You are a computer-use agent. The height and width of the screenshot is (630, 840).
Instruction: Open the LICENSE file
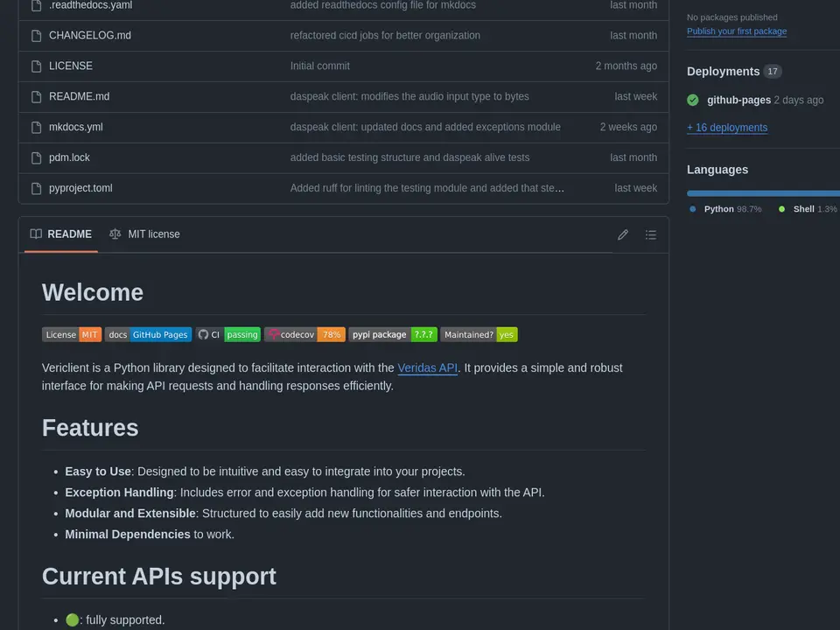pyautogui.click(x=71, y=66)
